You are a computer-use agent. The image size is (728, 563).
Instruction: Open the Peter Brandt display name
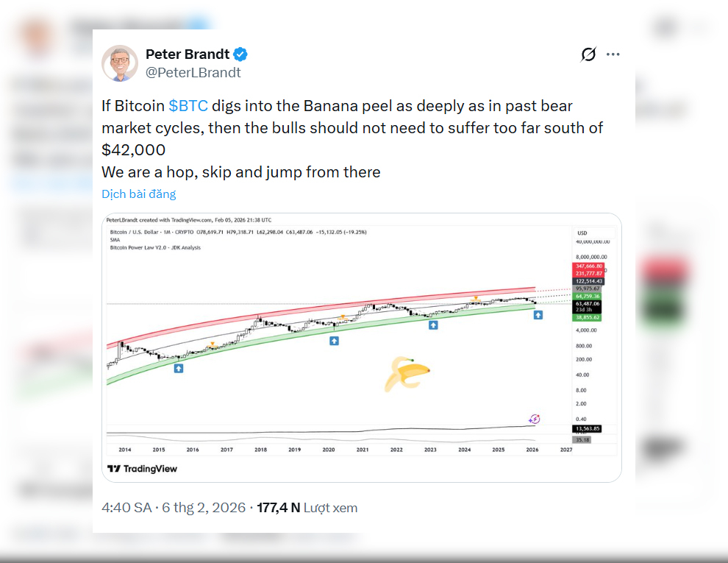point(187,54)
